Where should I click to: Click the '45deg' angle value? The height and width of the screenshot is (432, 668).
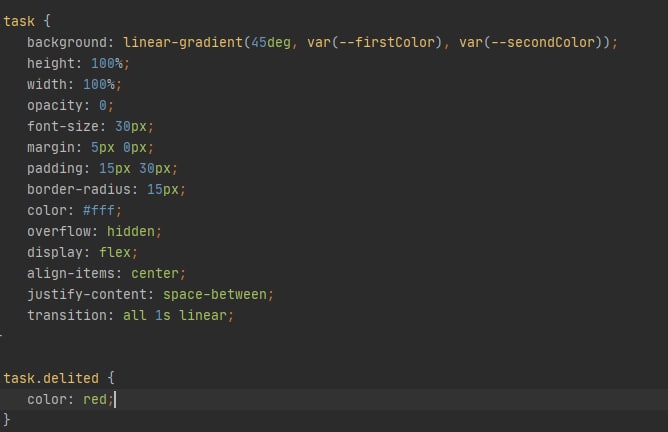(271, 42)
